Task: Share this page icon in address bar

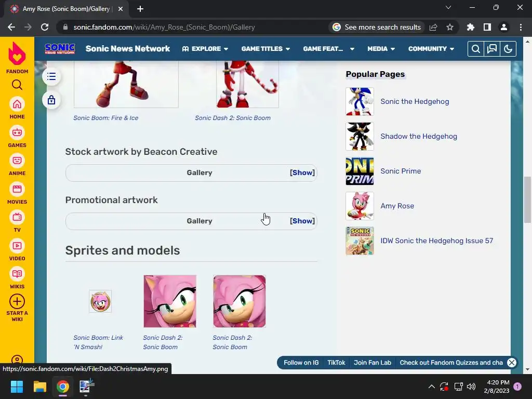Action: click(x=433, y=27)
